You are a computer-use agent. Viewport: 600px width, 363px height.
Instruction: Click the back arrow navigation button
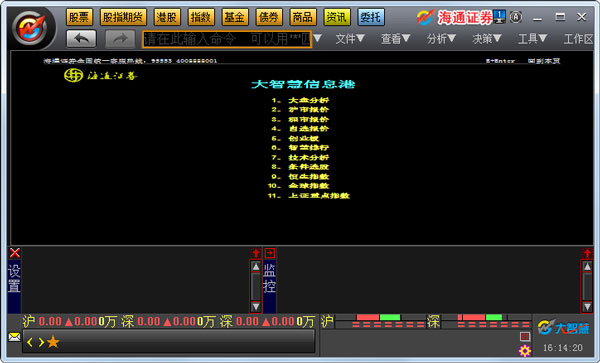click(x=81, y=39)
